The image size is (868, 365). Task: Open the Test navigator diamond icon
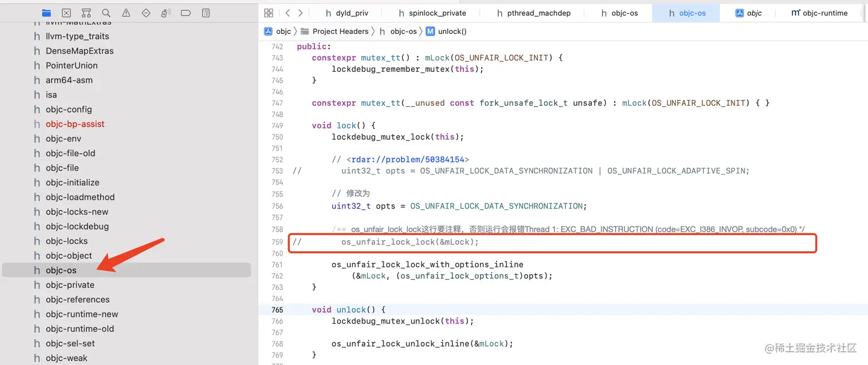(146, 13)
